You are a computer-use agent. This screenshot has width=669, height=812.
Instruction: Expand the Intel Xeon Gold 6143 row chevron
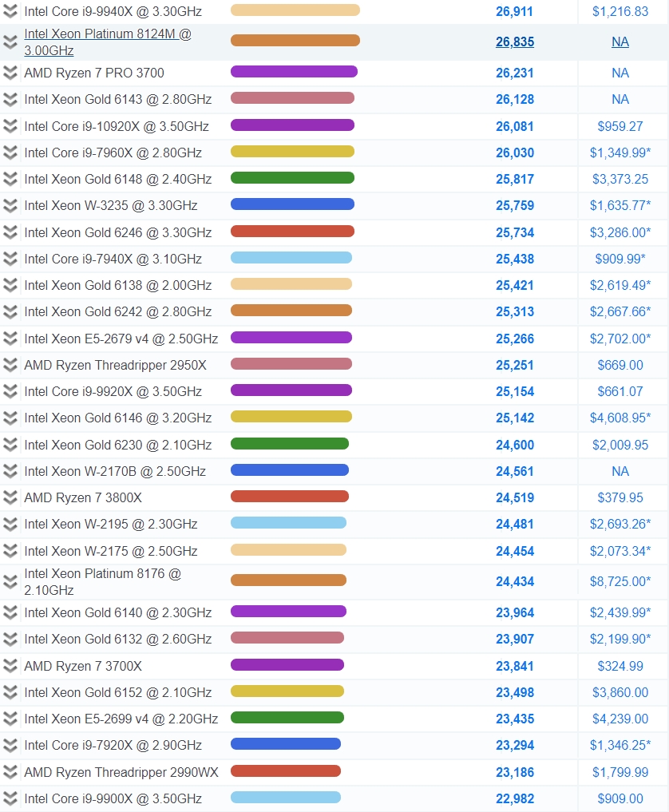10,100
